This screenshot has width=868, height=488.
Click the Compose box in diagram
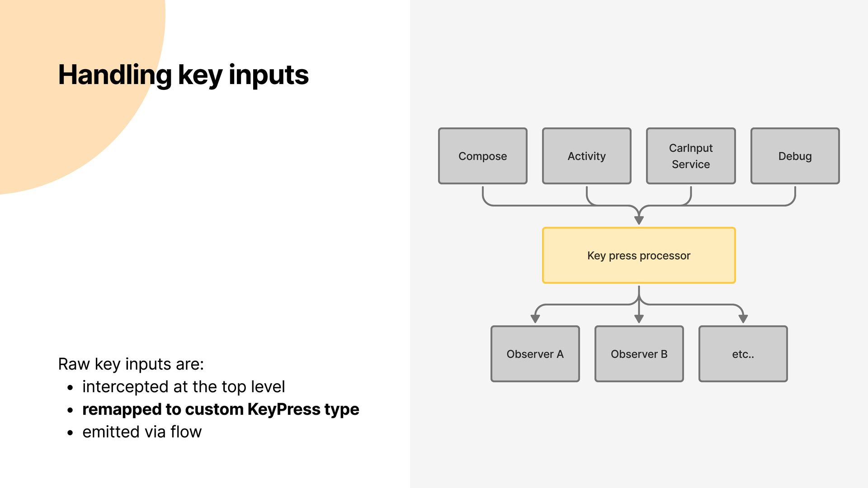tap(482, 156)
